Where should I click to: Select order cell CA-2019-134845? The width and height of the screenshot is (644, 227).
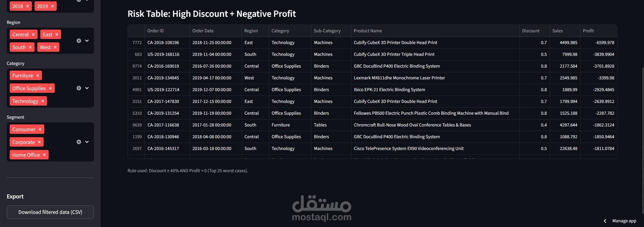coord(167,78)
